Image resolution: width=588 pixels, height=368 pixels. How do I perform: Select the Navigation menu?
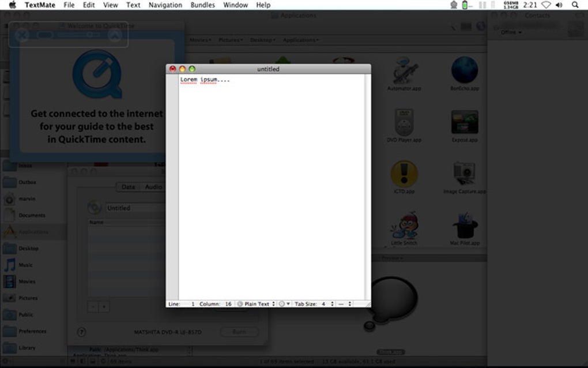point(165,5)
